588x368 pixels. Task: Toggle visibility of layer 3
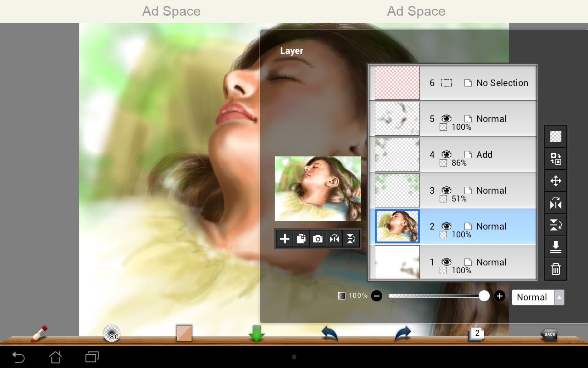[446, 190]
